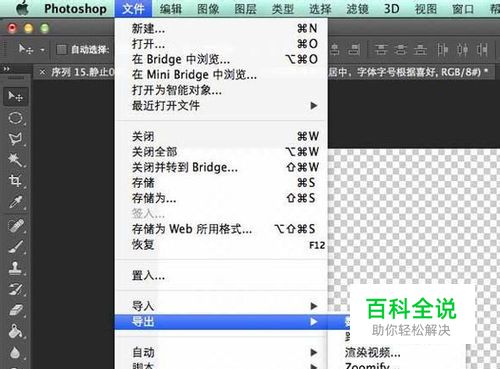Select the Blur tool
Image resolution: width=500 pixels, height=369 pixels.
(x=15, y=353)
